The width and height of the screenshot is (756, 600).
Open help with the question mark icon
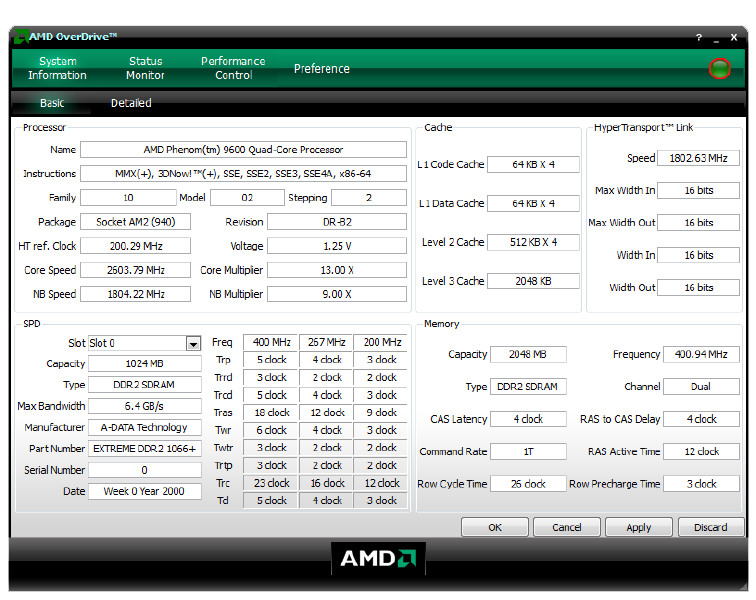699,38
